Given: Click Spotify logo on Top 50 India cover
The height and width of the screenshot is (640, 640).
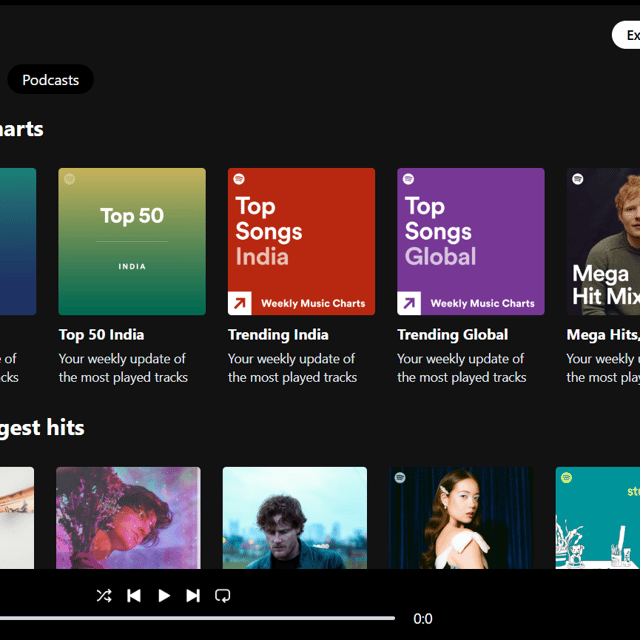Looking at the screenshot, I should coord(69,179).
